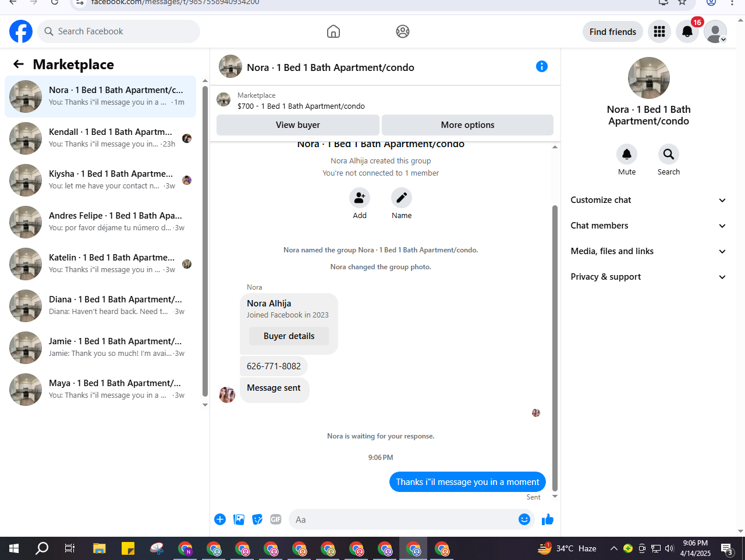Open the Jamie conversation
The height and width of the screenshot is (560, 745).
point(100,347)
